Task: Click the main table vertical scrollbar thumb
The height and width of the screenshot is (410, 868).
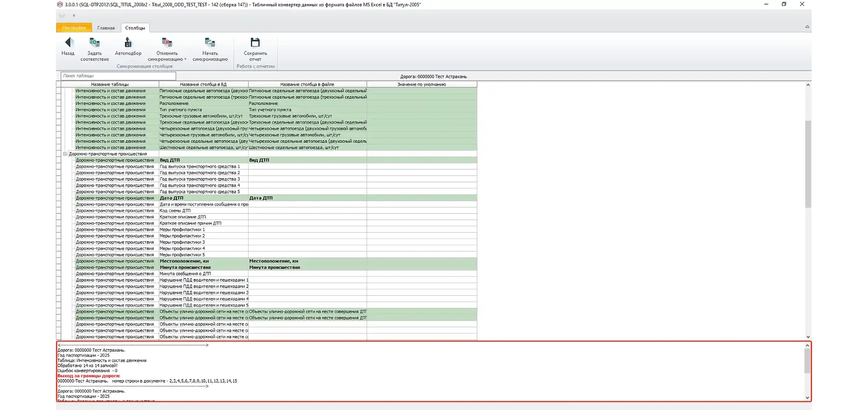Action: pyautogui.click(x=808, y=163)
